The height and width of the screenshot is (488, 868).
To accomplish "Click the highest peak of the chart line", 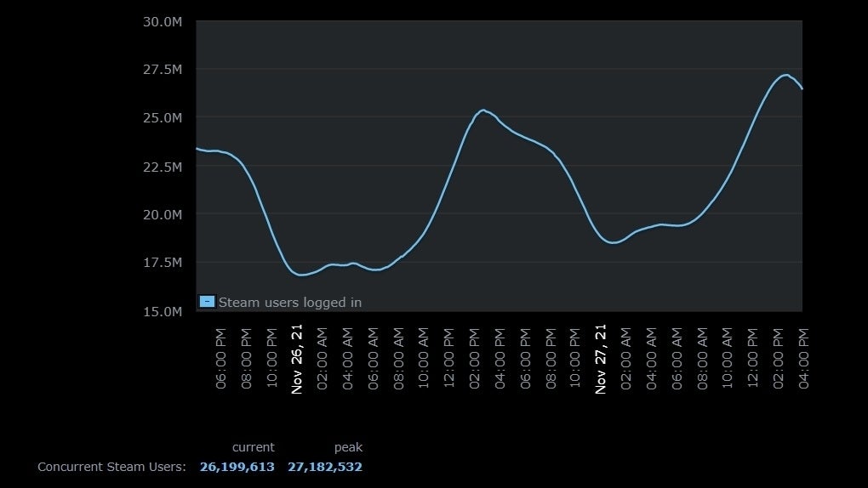I will point(785,75).
